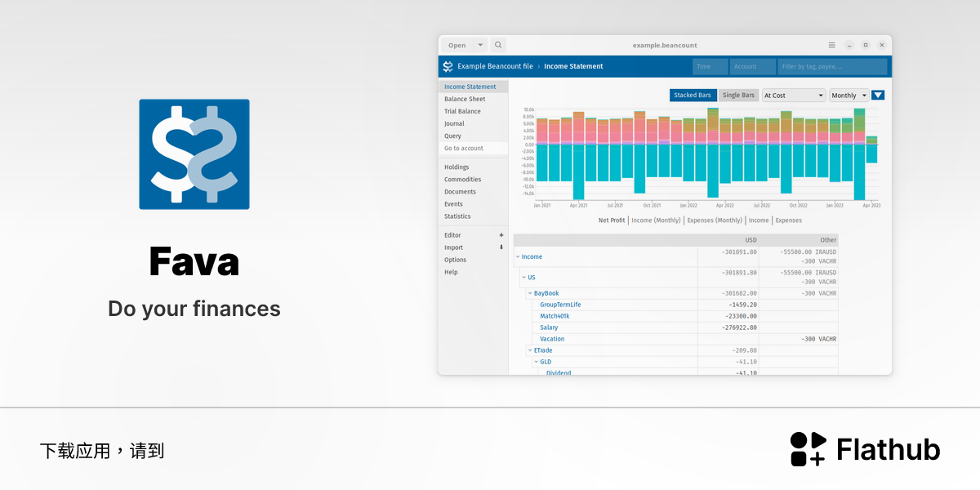The width and height of the screenshot is (980, 490).
Task: Open the dropdown arrow beside the Open button
Action: [x=480, y=45]
